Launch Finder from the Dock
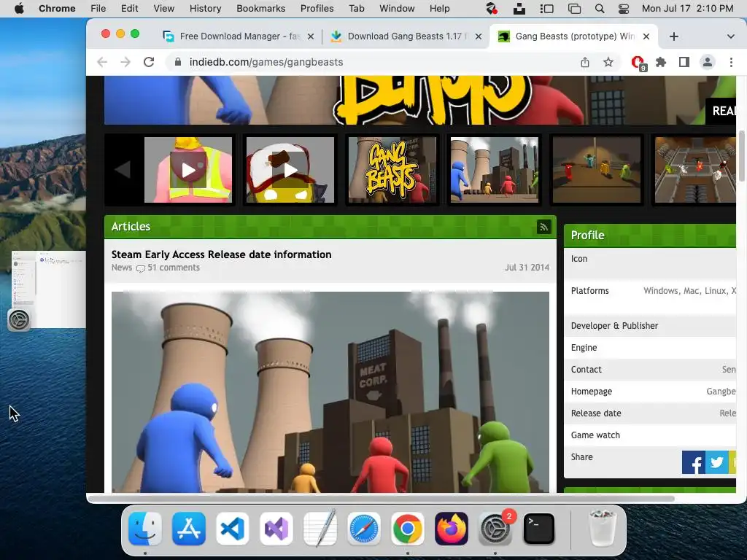 click(145, 529)
